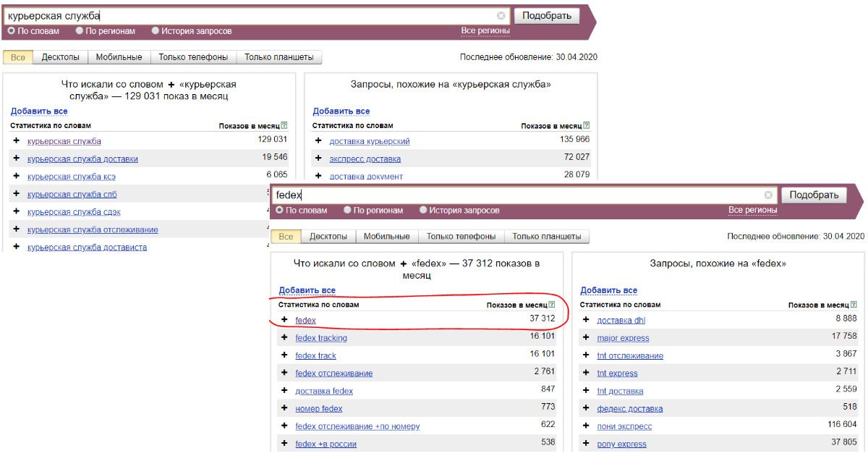Switch to «Только телефоны» tab in курьерская служба window
The width and height of the screenshot is (868, 456).
point(193,57)
